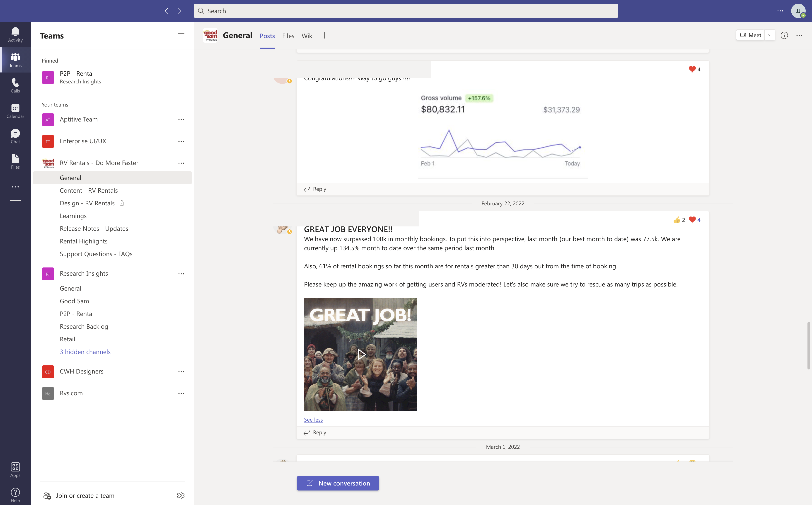Start a New conversation
This screenshot has width=812, height=505.
[x=338, y=483]
